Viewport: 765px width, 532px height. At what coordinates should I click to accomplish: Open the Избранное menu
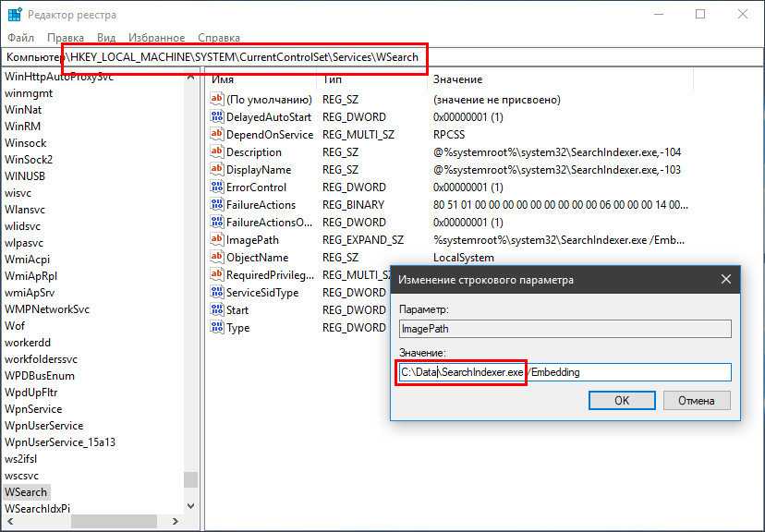coord(157,38)
